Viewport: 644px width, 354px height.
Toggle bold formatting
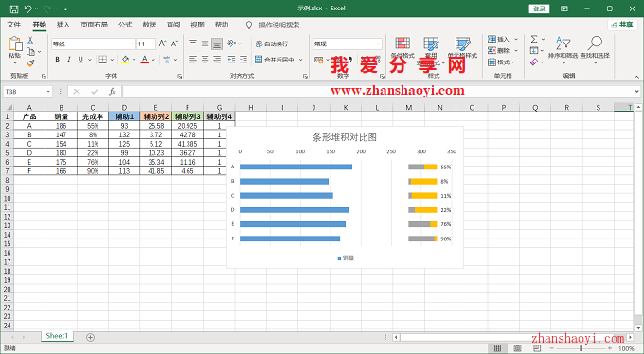click(58, 60)
